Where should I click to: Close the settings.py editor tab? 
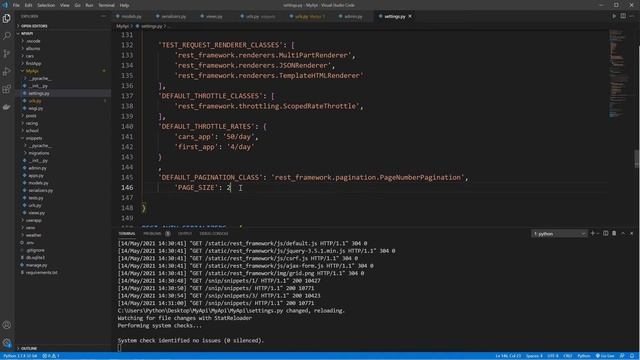tap(410, 16)
